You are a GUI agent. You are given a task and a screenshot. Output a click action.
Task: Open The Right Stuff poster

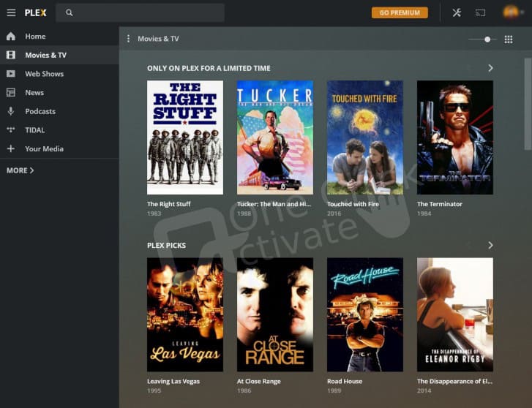point(185,137)
